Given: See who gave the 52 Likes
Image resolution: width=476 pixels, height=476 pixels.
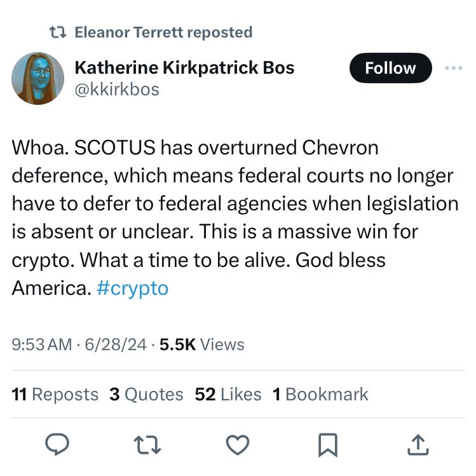Looking at the screenshot, I should 228,394.
